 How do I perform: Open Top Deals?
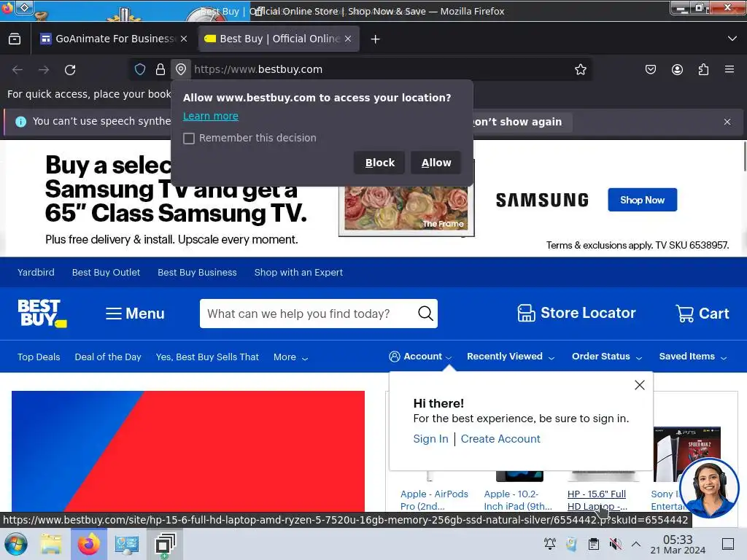39,357
